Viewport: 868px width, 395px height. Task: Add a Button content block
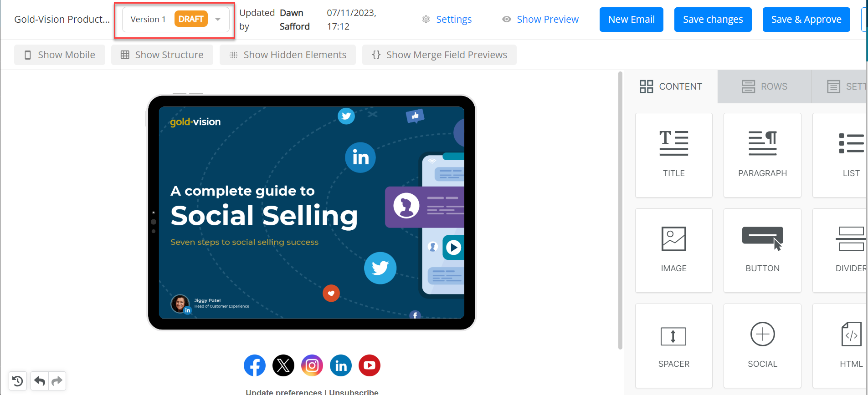762,250
